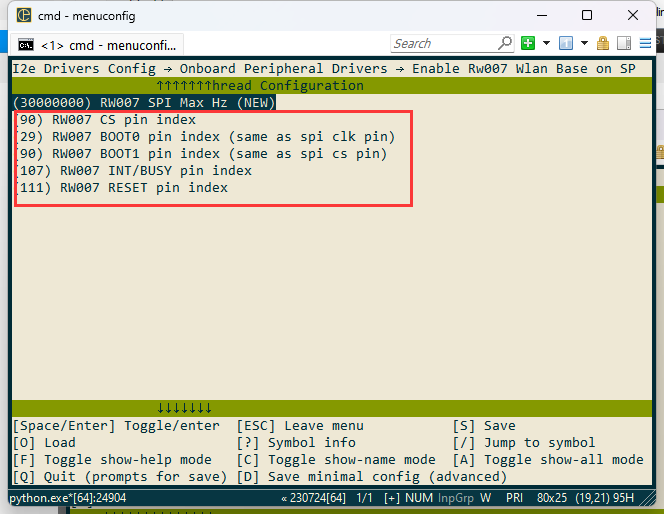Toggle the lock console icon
Screen dimensions: 664x514
click(603, 43)
